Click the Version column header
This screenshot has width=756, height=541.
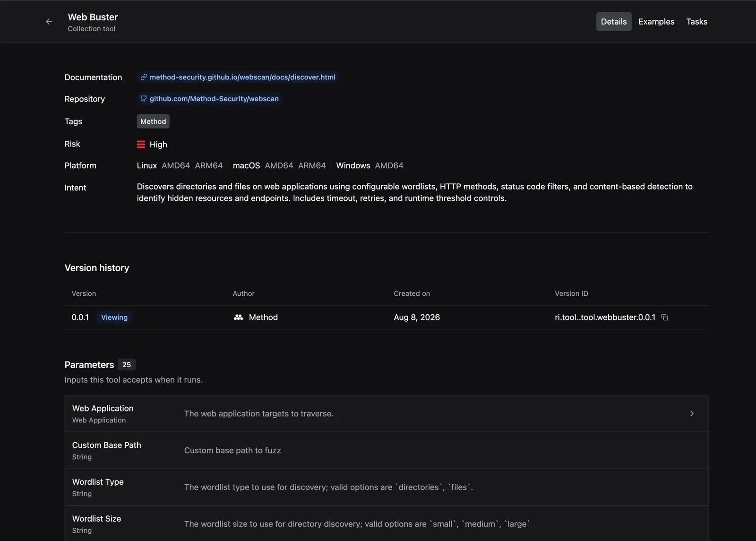pyautogui.click(x=84, y=293)
